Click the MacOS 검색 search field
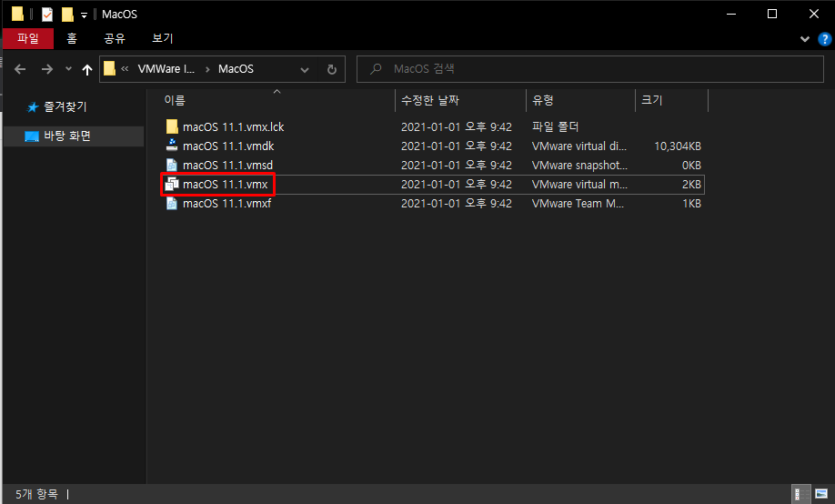The width and height of the screenshot is (835, 504). coord(590,69)
